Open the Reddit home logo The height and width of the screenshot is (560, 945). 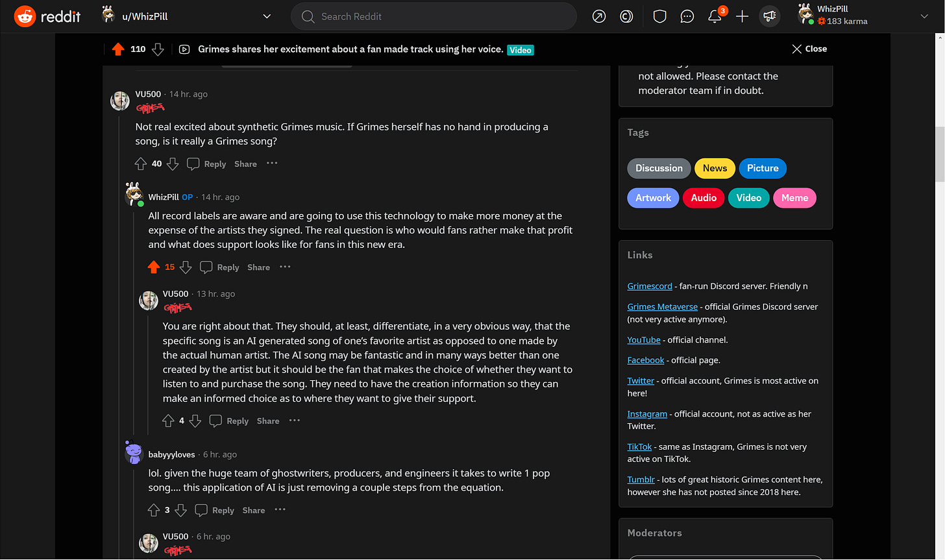47,16
